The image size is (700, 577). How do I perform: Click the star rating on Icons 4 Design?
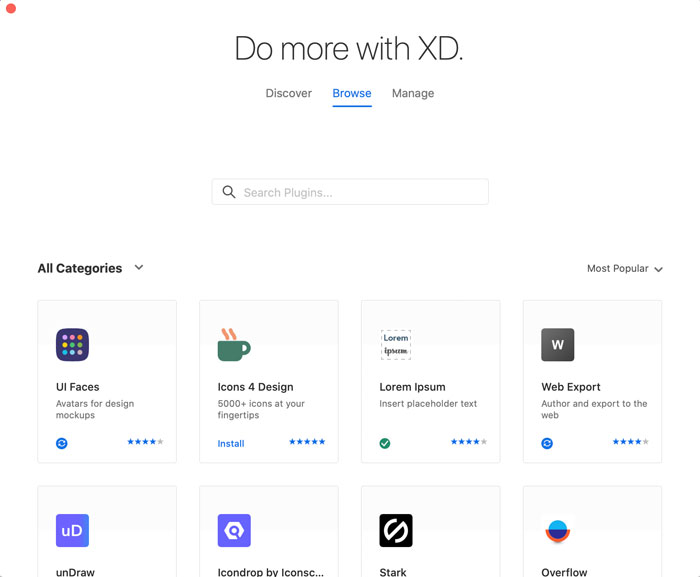pyautogui.click(x=307, y=442)
